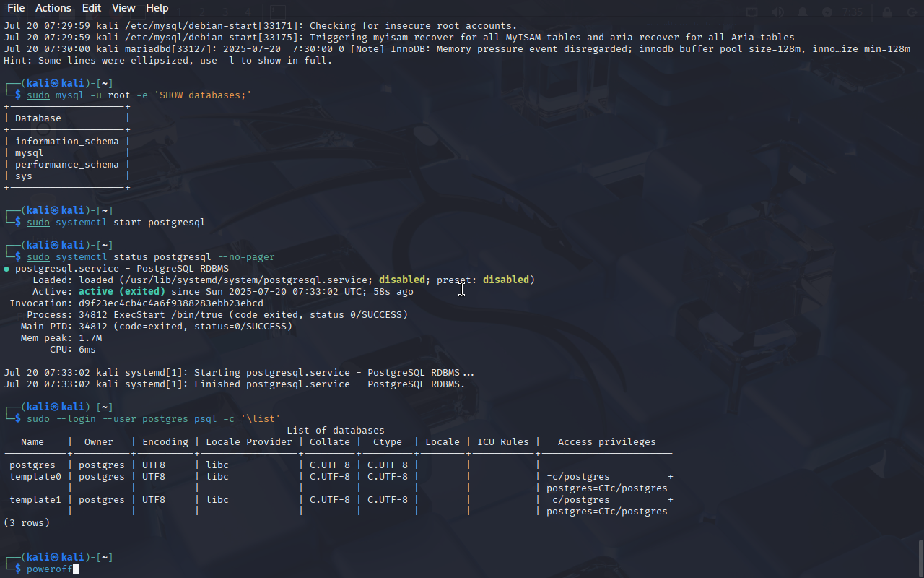Click the Invocation ID 'd9f23ec4cb4c4a6f9388283ebb23ebcd'
The height and width of the screenshot is (578, 924).
tap(171, 303)
